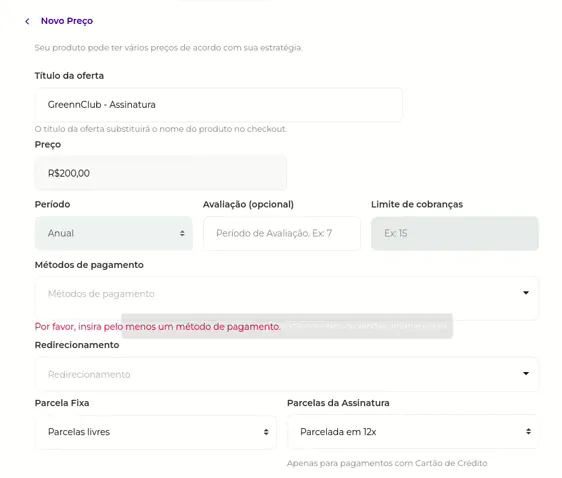Open the Período dropdown set to Anual
The height and width of the screenshot is (478, 562).
114,233
